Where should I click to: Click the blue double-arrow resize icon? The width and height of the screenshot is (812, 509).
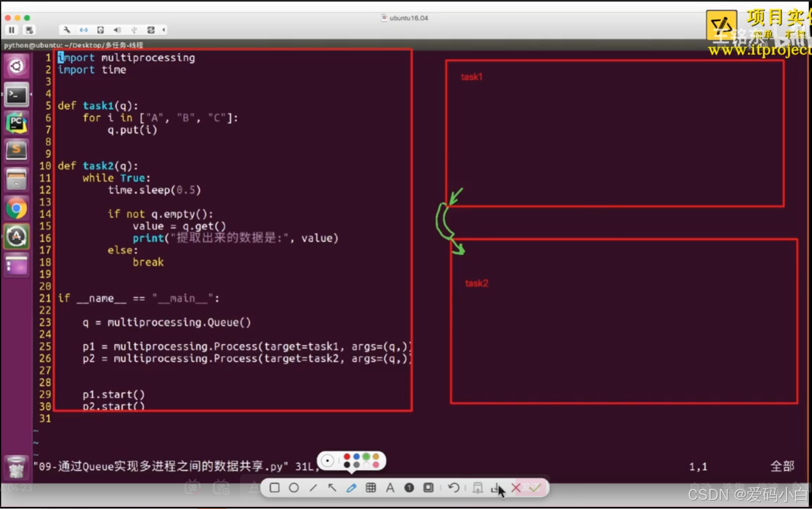point(83,30)
